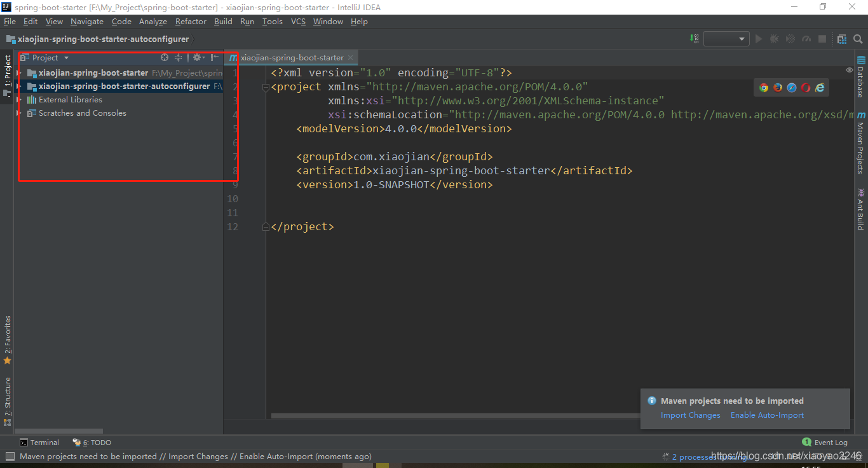Click Enable Auto-Import link
Screen dimensions: 868x468
pos(767,415)
